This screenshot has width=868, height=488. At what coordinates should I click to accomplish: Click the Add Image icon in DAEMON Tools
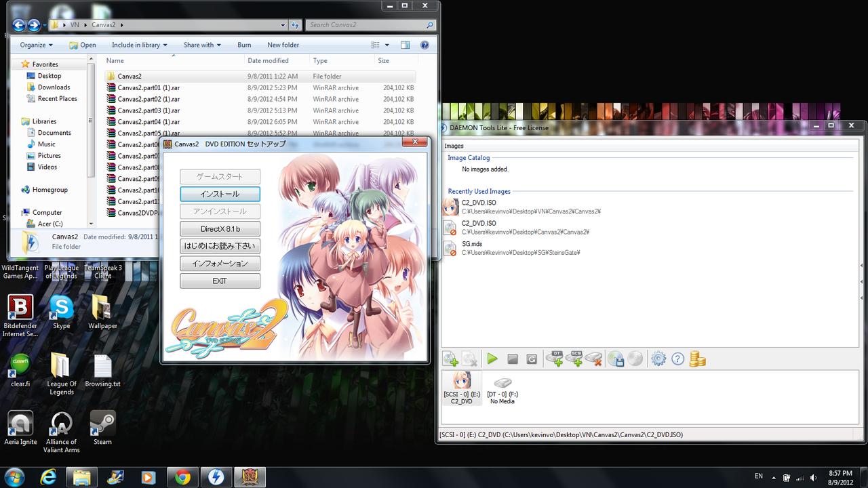[x=450, y=359]
